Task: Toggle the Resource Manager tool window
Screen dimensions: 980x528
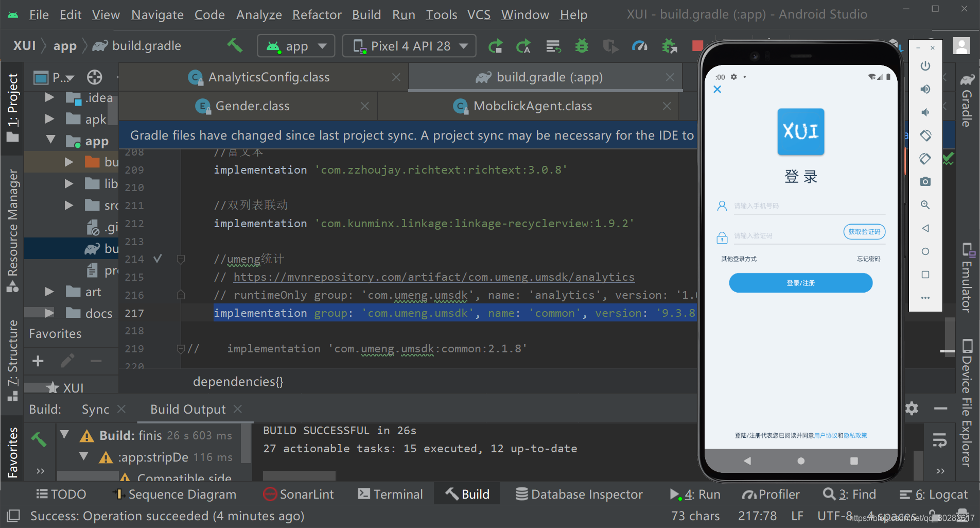Action: click(12, 231)
